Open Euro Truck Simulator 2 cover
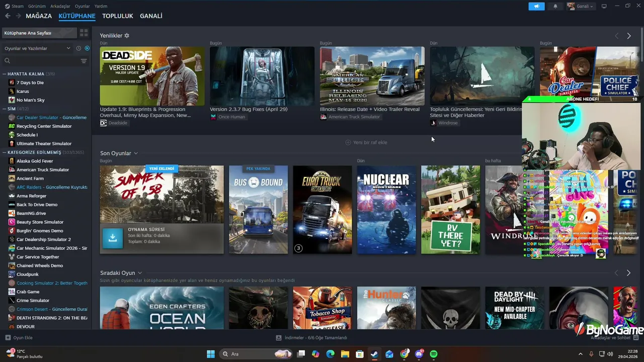 tap(323, 210)
